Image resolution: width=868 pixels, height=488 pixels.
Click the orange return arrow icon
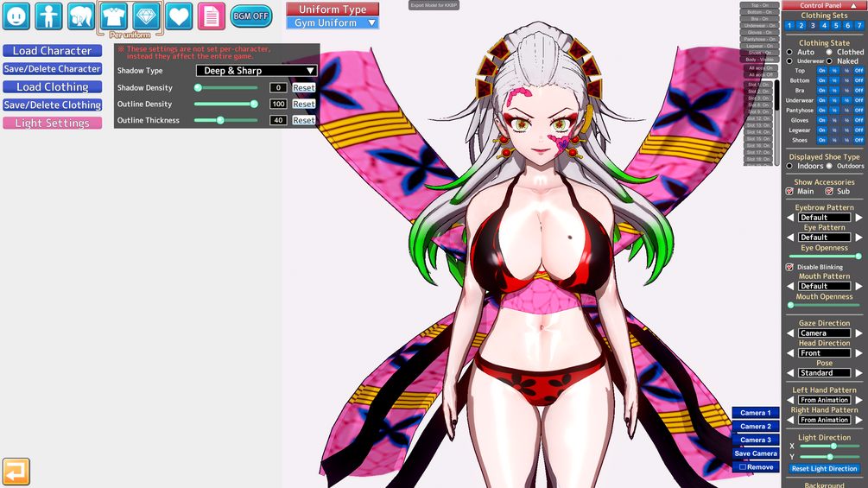[16, 472]
